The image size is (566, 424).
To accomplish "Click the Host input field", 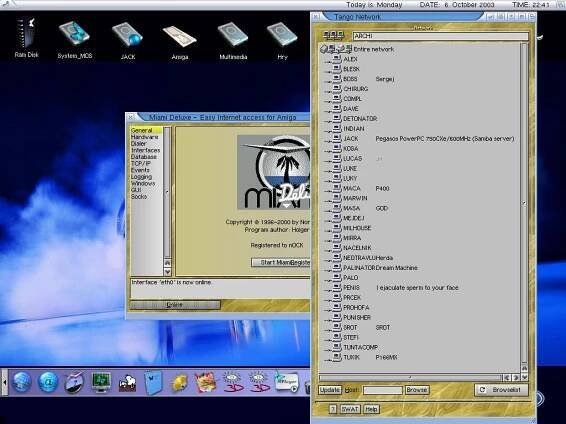I will pyautogui.click(x=383, y=390).
